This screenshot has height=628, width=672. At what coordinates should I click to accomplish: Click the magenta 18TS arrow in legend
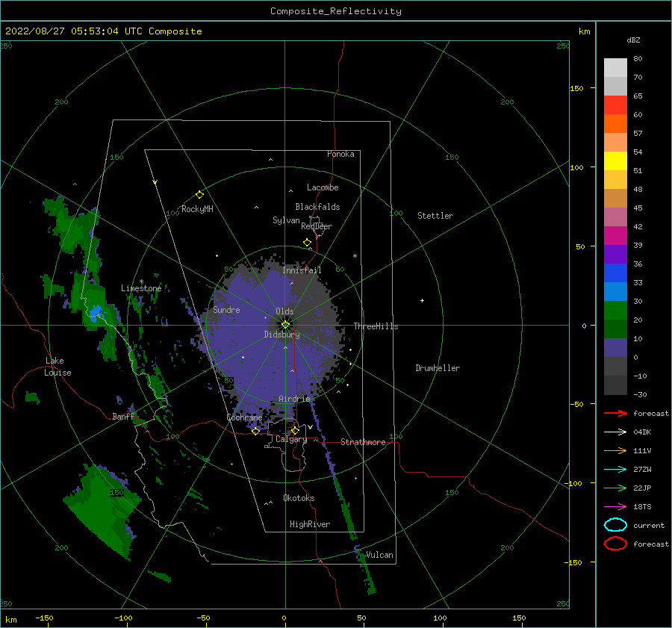tap(615, 506)
